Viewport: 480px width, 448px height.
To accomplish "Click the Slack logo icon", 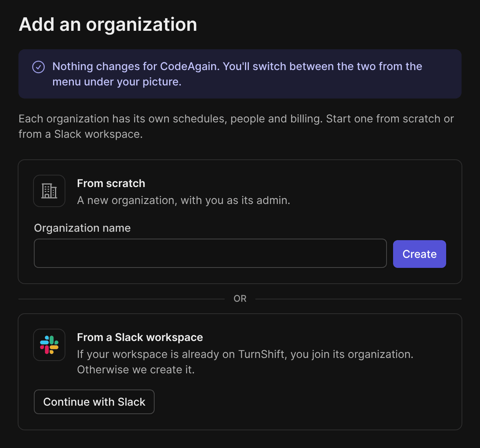I will coord(49,345).
